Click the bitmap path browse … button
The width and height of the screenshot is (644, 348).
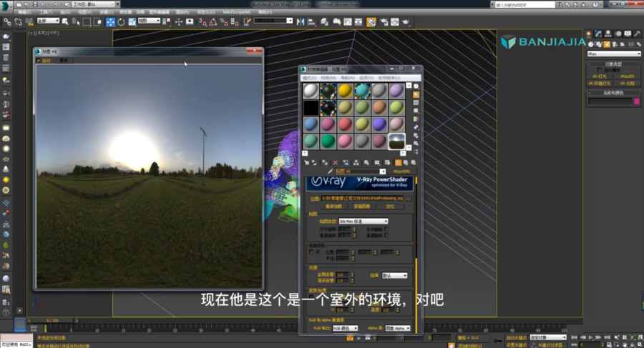[x=408, y=198]
